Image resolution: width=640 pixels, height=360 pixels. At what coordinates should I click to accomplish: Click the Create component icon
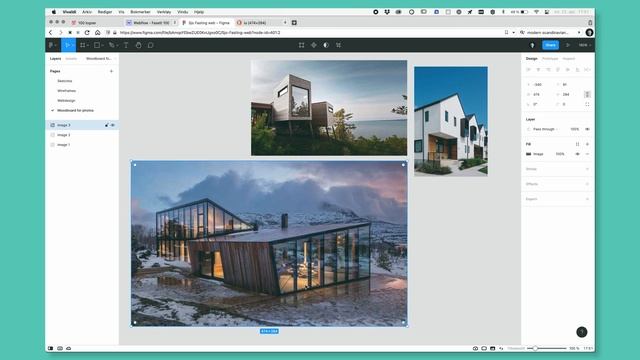[314, 45]
